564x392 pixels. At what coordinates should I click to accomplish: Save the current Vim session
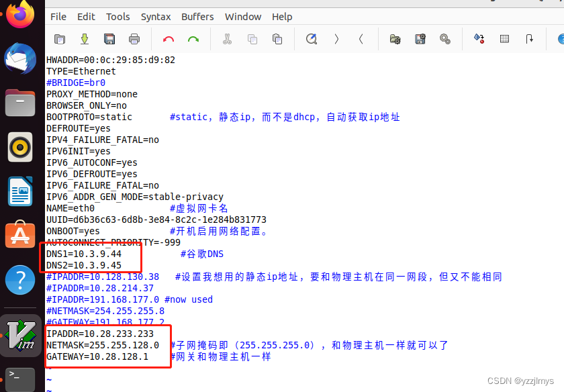pyautogui.click(x=420, y=39)
